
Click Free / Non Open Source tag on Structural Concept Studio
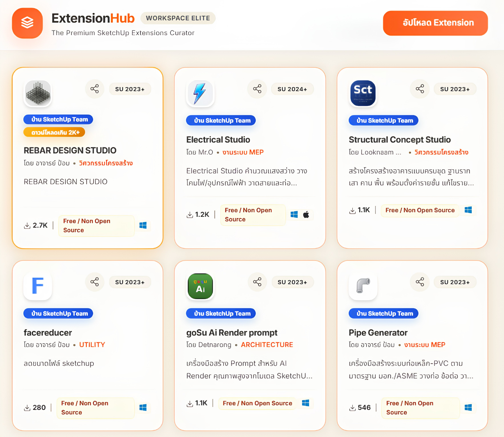[420, 210]
